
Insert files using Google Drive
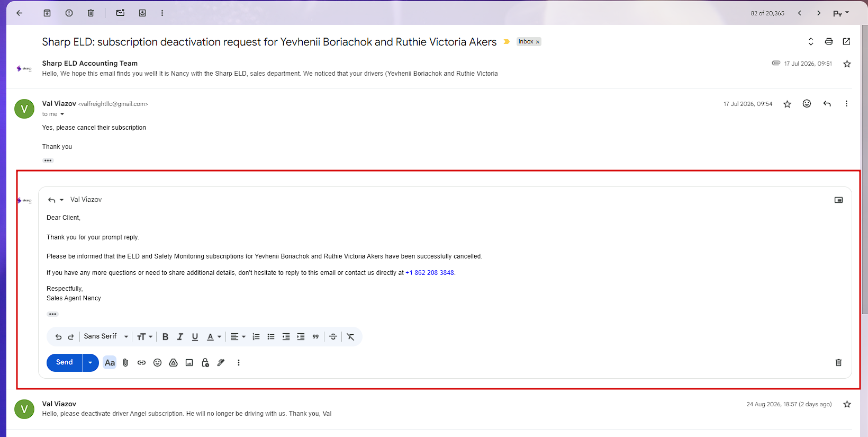point(173,363)
